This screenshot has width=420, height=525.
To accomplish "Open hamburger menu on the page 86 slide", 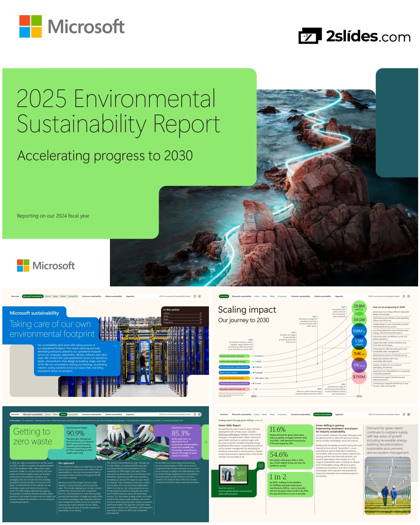I will [404, 415].
